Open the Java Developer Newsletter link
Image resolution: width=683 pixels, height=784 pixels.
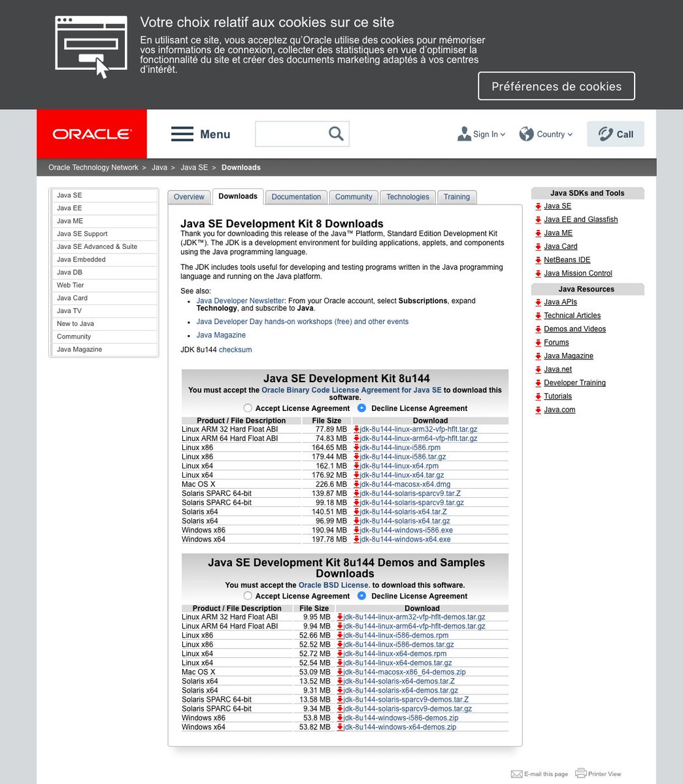point(241,301)
